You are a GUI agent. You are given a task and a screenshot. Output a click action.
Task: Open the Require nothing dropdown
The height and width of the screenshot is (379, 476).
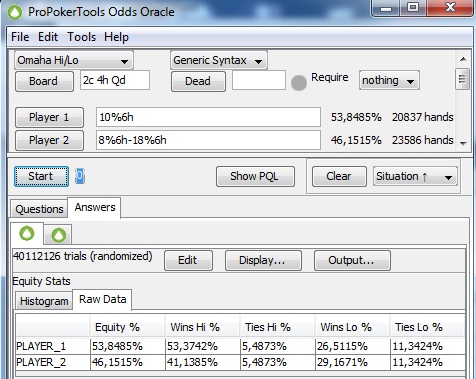click(x=389, y=80)
